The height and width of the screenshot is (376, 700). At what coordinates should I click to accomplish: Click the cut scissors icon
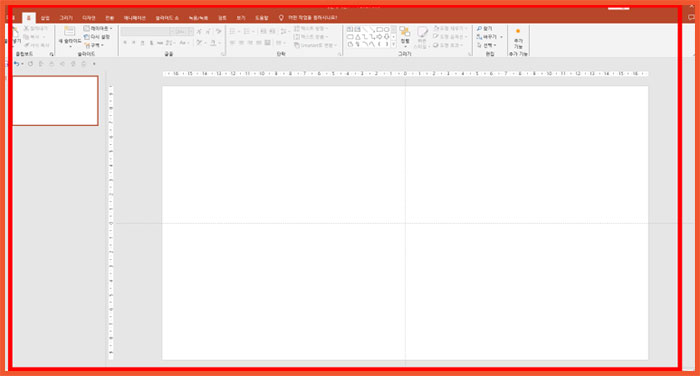coord(26,28)
